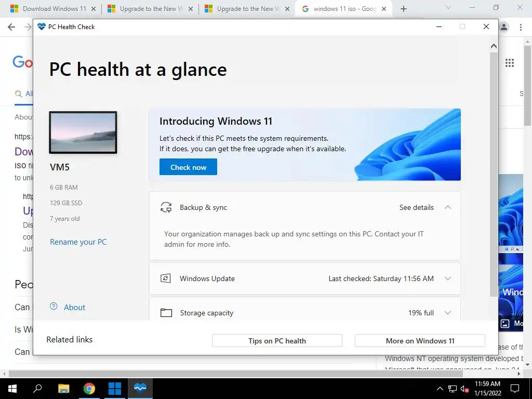The image size is (532, 399).
Task: Open the Chrome profile avatar
Action: coord(504,27)
